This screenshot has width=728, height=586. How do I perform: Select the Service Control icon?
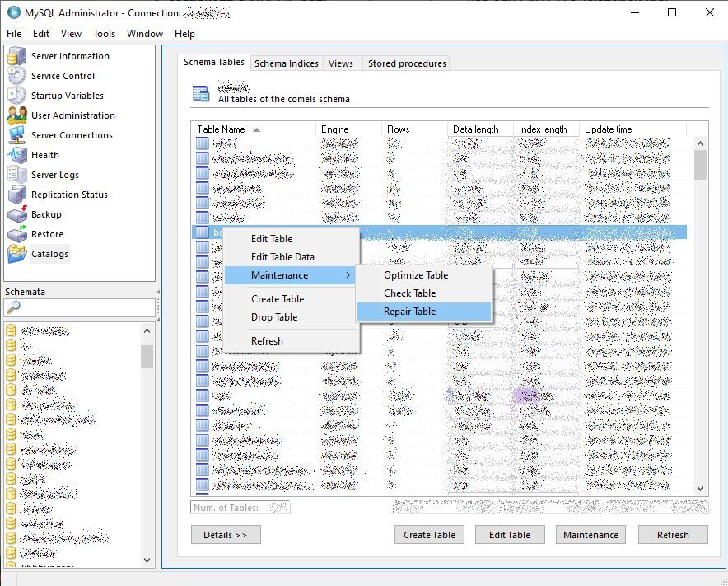point(16,75)
